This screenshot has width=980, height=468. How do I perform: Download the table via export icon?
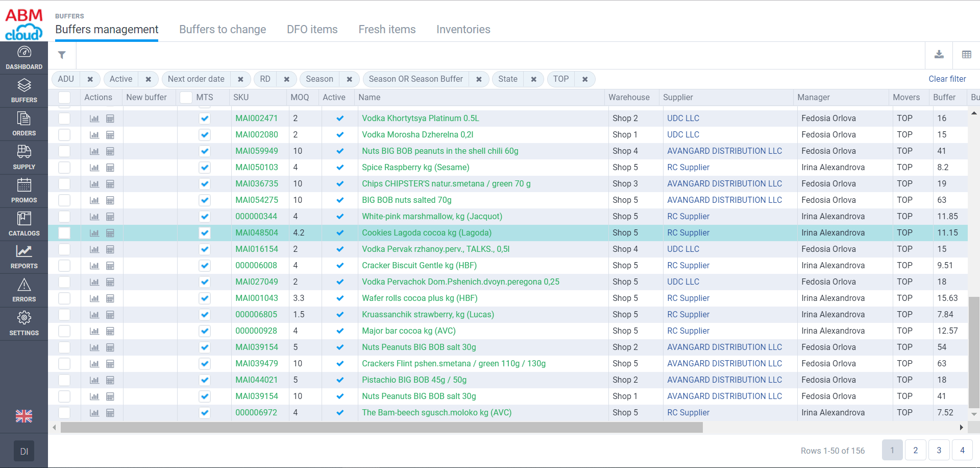pos(939,55)
